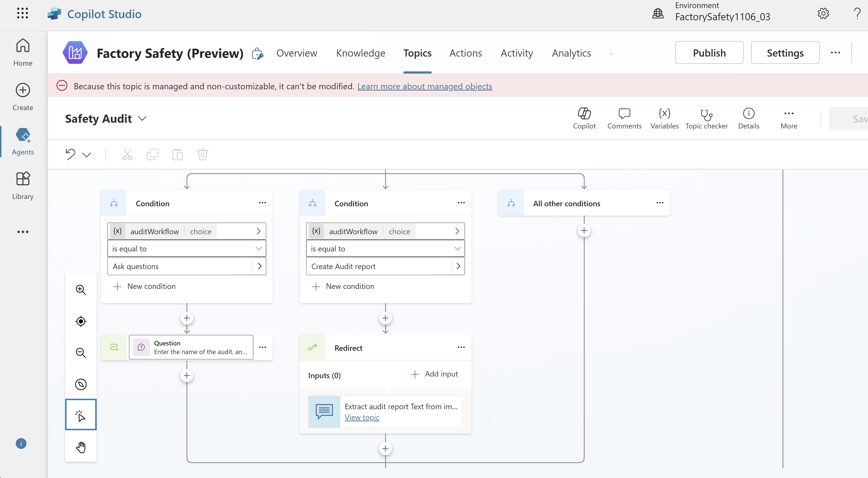Toggle the canvas minimap compass icon
Viewport: 868px width, 478px height.
click(81, 384)
